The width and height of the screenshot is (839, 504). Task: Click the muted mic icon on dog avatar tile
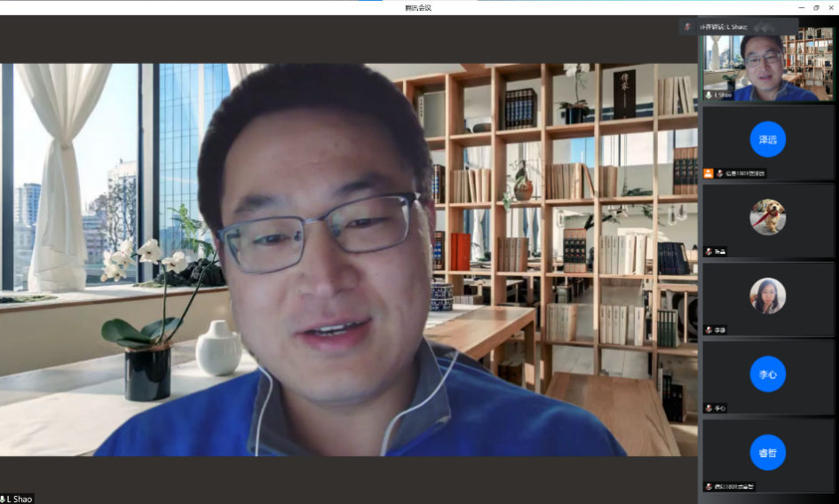tap(708, 251)
